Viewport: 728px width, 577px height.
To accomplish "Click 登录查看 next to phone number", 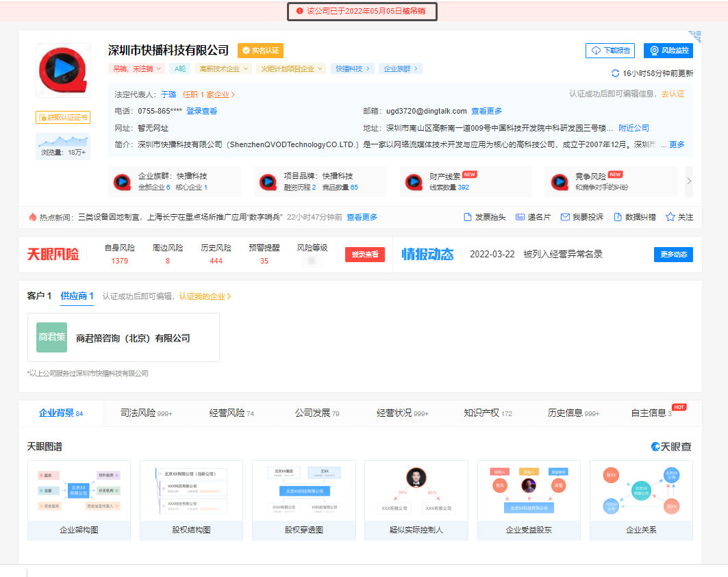I will [201, 111].
